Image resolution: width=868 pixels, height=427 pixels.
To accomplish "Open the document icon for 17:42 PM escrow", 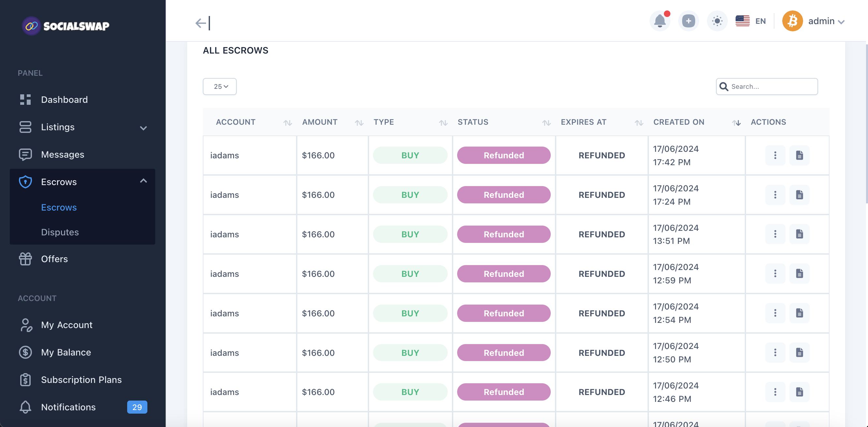I will pyautogui.click(x=799, y=155).
